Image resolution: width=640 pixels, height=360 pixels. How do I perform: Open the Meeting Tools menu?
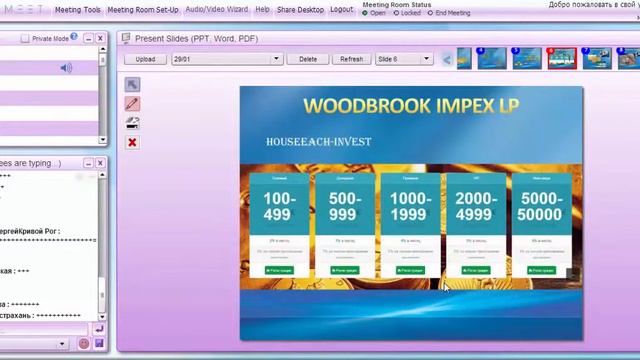(x=78, y=10)
